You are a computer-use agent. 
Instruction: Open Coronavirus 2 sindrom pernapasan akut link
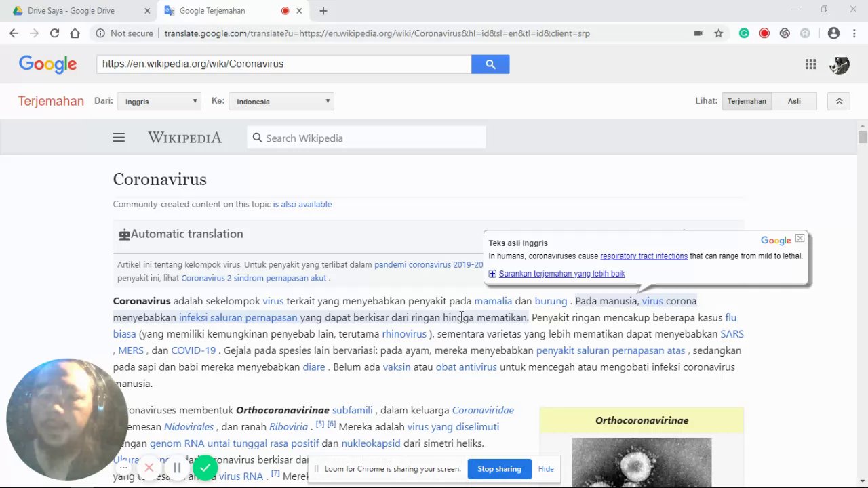tap(254, 278)
